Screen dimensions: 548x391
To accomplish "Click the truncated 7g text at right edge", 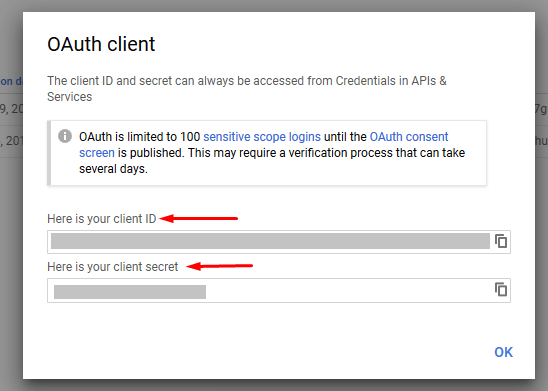I will tap(541, 109).
